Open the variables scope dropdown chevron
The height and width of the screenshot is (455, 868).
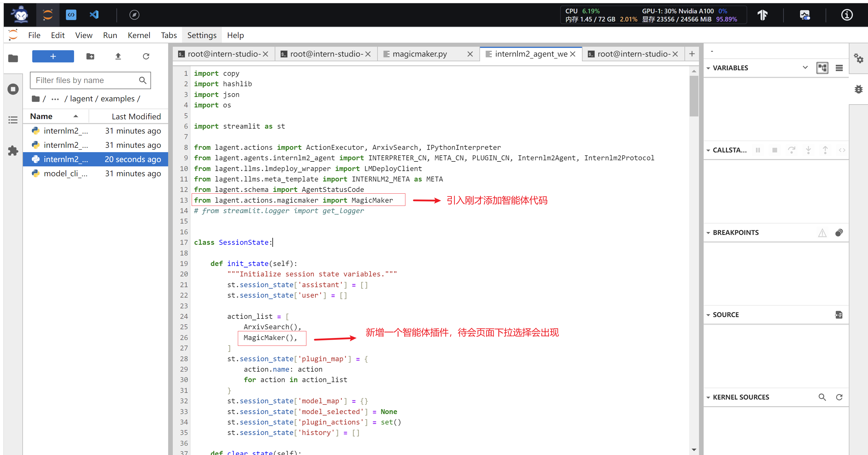[805, 67]
